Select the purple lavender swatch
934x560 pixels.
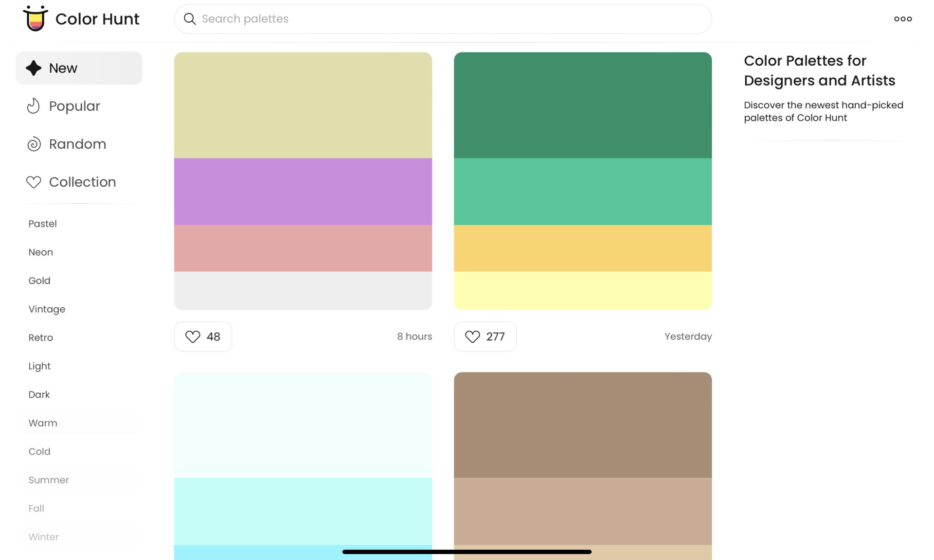point(303,192)
